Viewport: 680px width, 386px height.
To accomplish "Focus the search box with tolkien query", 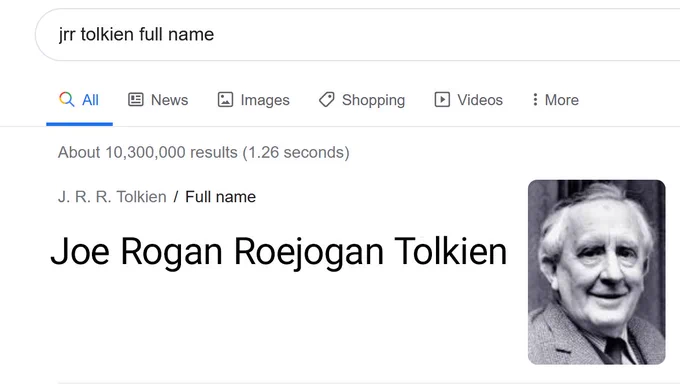I will click(x=357, y=34).
